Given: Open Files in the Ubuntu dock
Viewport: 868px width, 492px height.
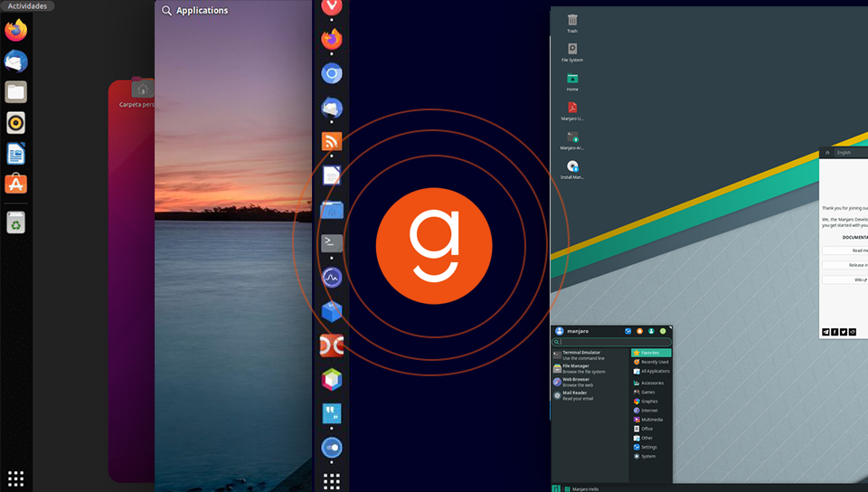Looking at the screenshot, I should (16, 92).
